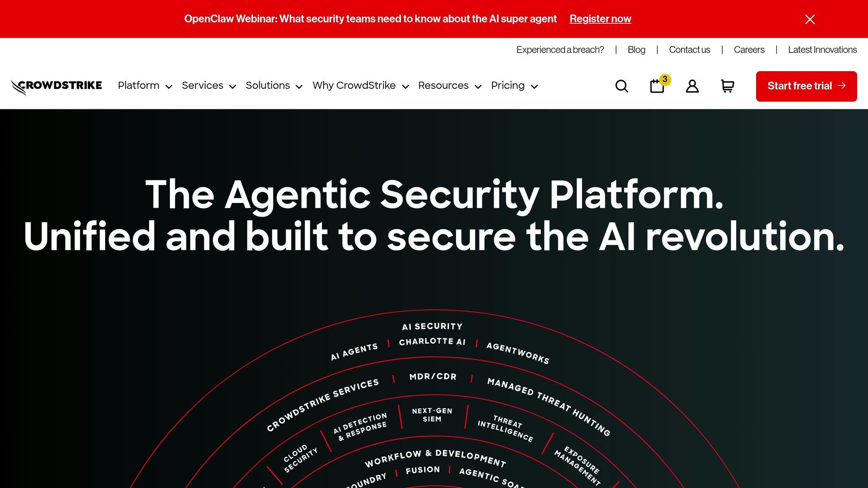Click Register now for the webinar
This screenshot has width=868, height=488.
click(600, 19)
